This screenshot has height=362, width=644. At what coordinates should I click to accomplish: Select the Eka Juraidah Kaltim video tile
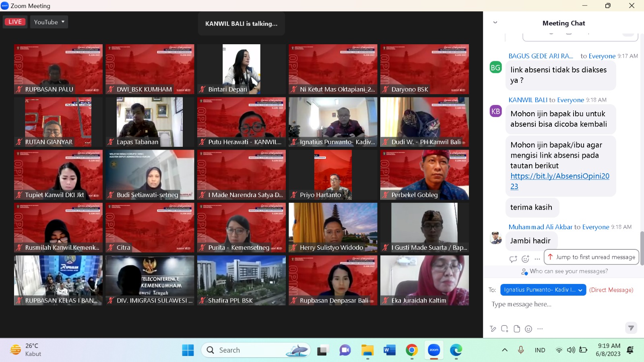point(425,280)
